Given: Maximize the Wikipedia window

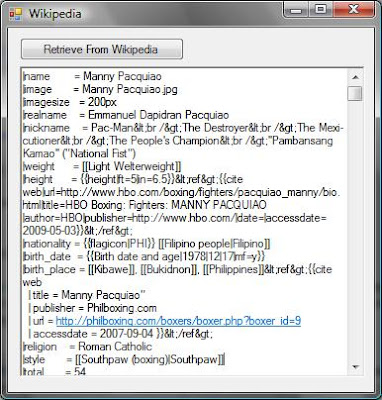Looking at the screenshot, I should (x=321, y=10).
